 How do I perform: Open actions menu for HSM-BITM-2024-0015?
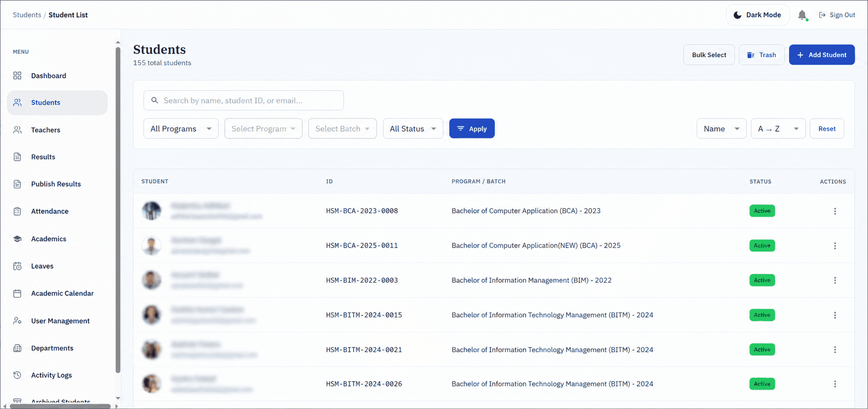tap(835, 315)
